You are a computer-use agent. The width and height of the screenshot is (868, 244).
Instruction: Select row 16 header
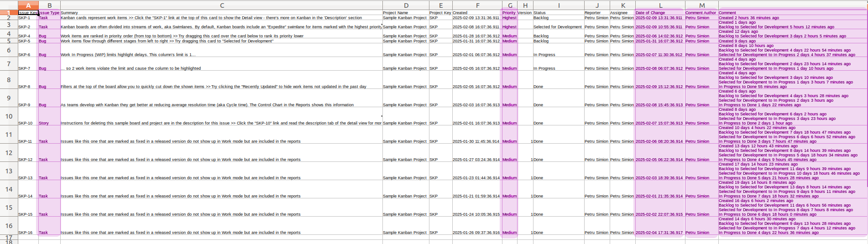point(9,226)
